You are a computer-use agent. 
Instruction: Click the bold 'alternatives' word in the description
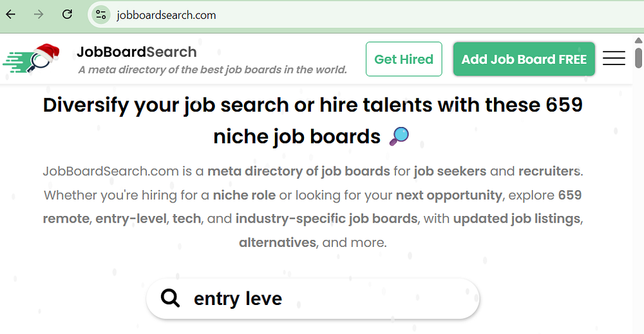tap(277, 242)
